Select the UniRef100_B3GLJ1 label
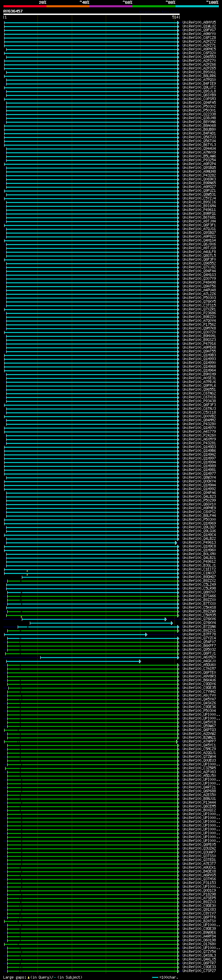Viewport: 222px width, 980px height. coord(199,565)
